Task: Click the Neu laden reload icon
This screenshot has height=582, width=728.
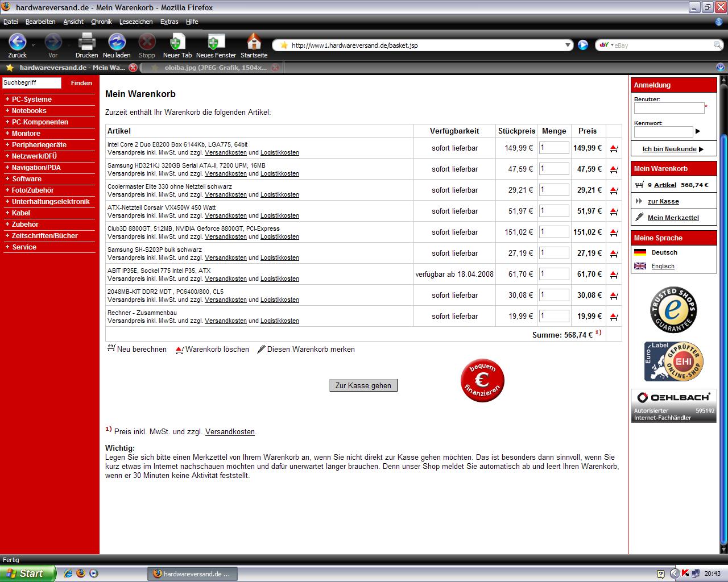Action: click(x=117, y=41)
